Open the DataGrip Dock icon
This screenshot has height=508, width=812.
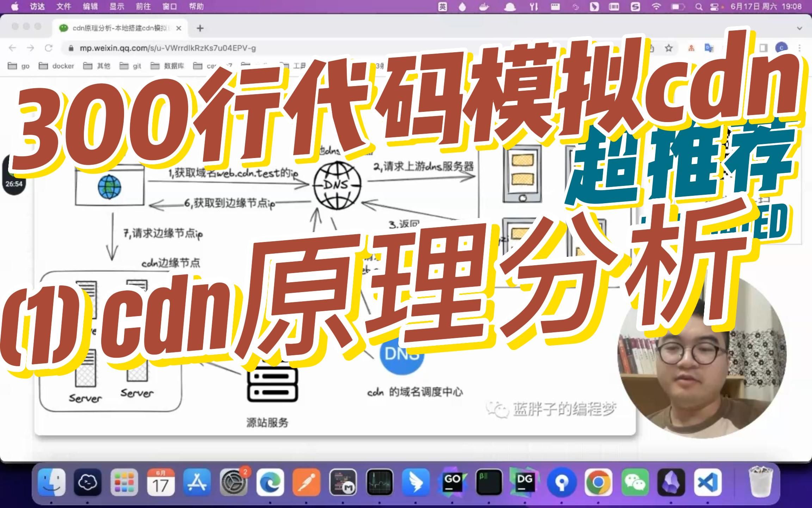[525, 482]
